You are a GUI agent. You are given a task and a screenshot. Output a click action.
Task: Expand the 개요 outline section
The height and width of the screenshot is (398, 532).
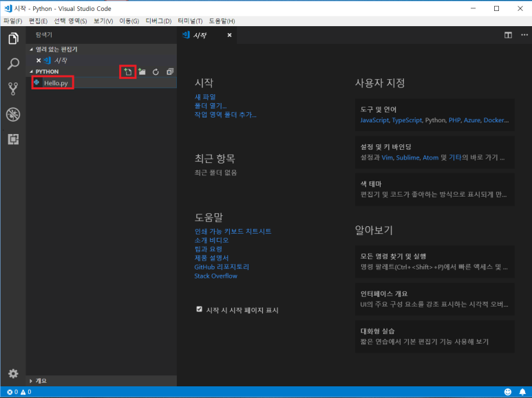[x=31, y=381]
